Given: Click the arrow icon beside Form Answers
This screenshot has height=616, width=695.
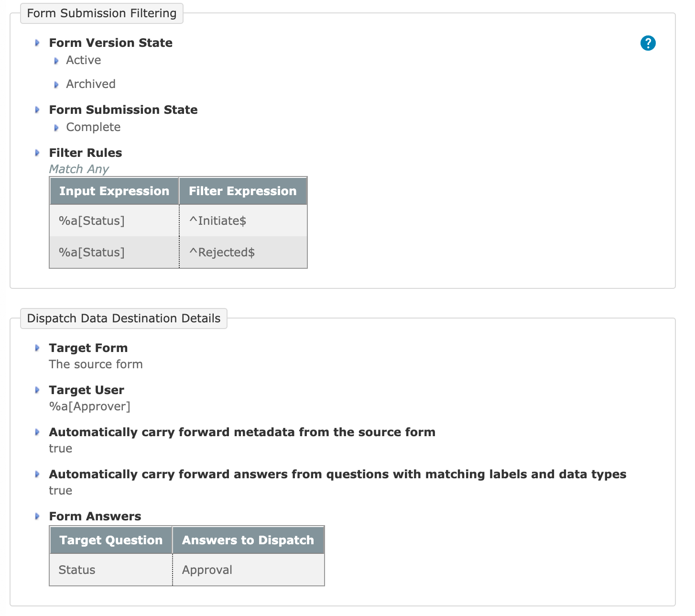Looking at the screenshot, I should click(x=37, y=517).
